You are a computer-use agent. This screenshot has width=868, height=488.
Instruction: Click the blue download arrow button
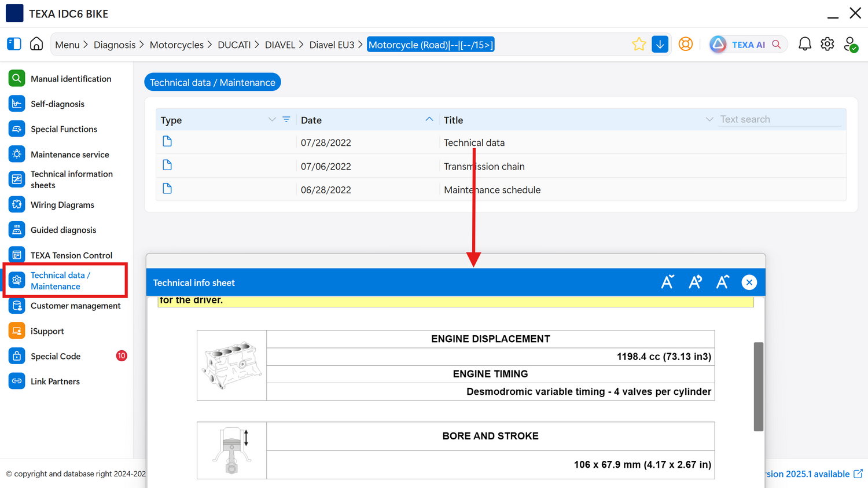tap(660, 44)
